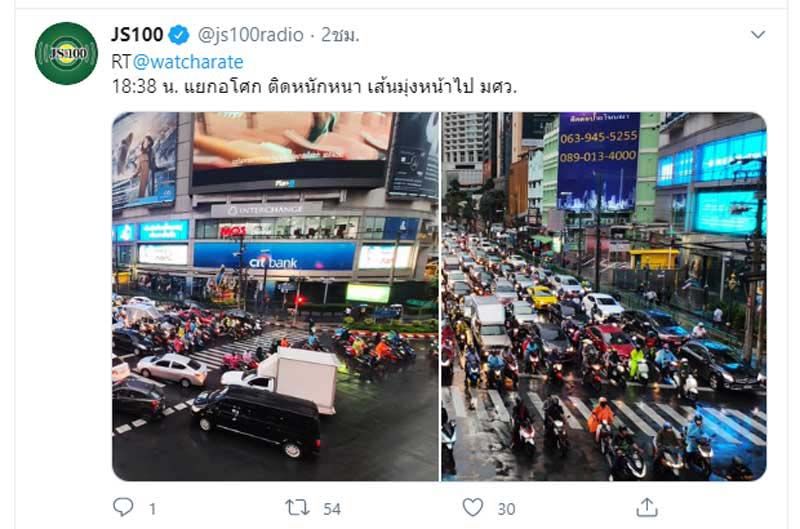The width and height of the screenshot is (800, 529).
Task: Click the reply speech bubble icon
Action: (123, 507)
